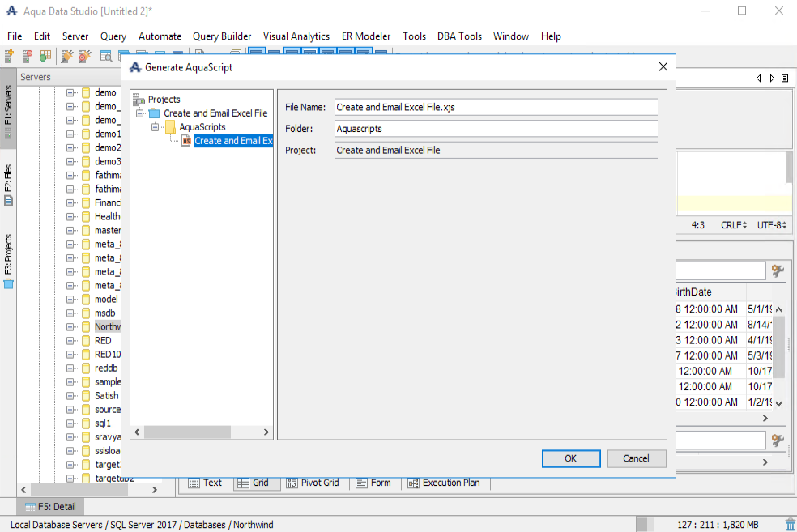Viewport: 797px width, 532px height.
Task: Open the F3: Projects side panel
Action: [x=8, y=262]
